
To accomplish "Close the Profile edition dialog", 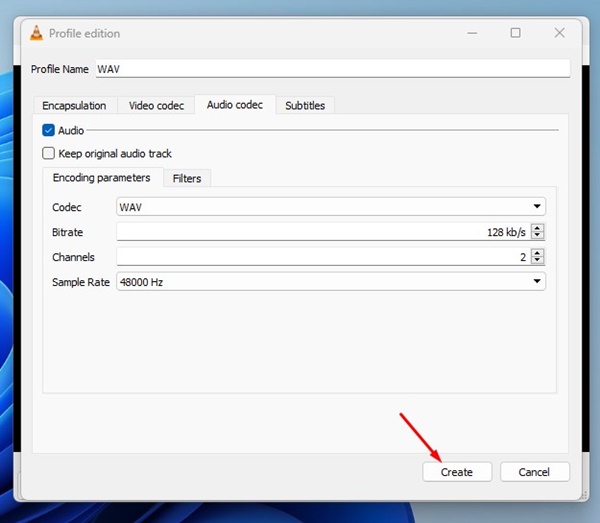I will (x=559, y=33).
